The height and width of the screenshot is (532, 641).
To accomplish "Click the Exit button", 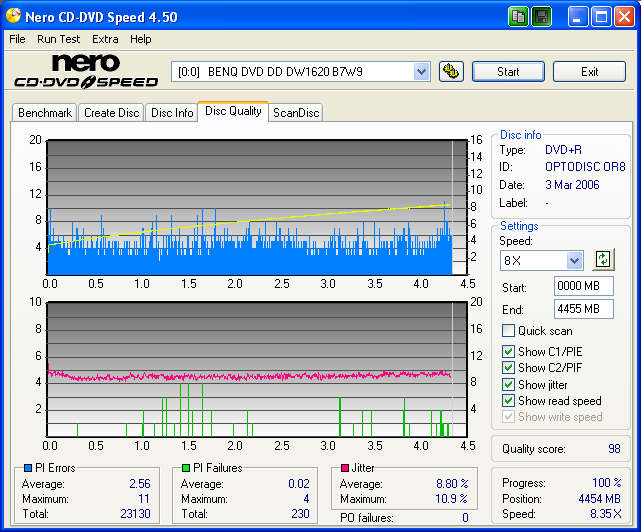I will pyautogui.click(x=589, y=72).
